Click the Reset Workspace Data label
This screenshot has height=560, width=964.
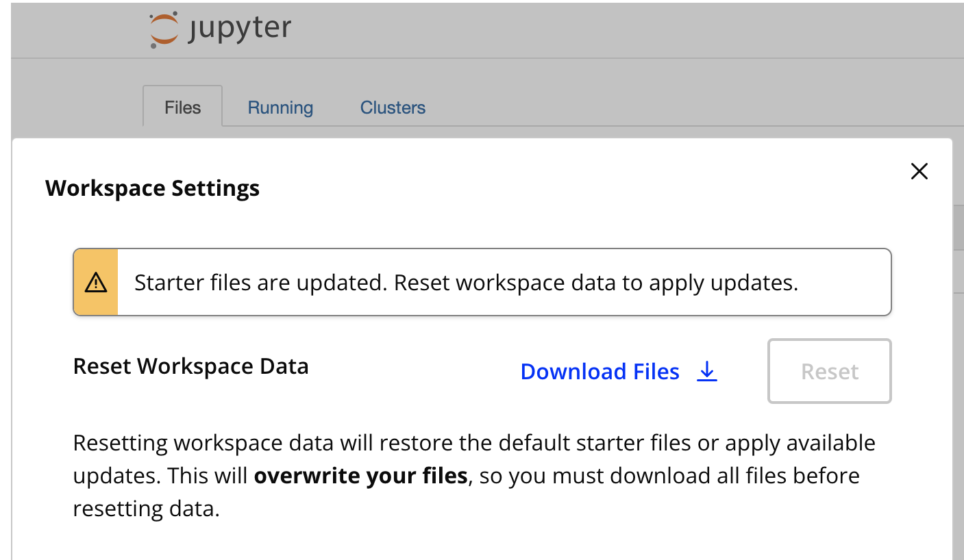click(x=190, y=366)
